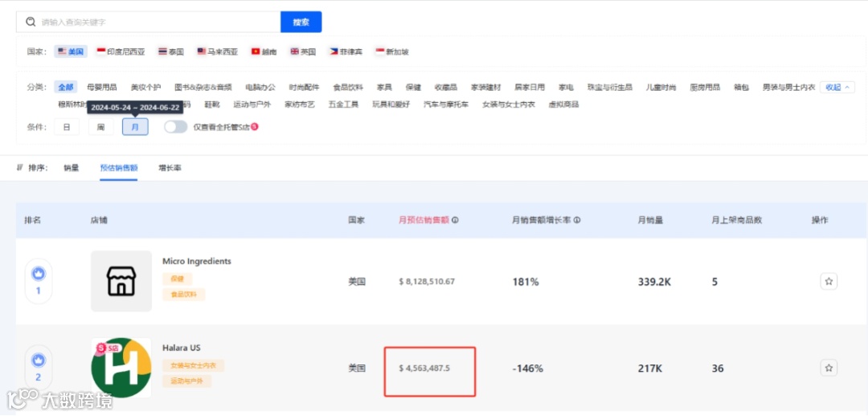Filter by 居家日用 category
The height and width of the screenshot is (416, 868).
click(x=530, y=87)
